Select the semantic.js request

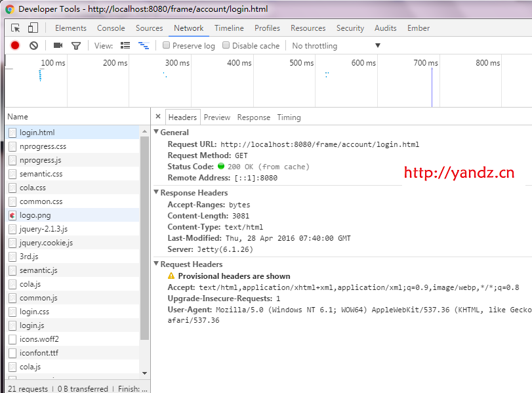pos(72,270)
